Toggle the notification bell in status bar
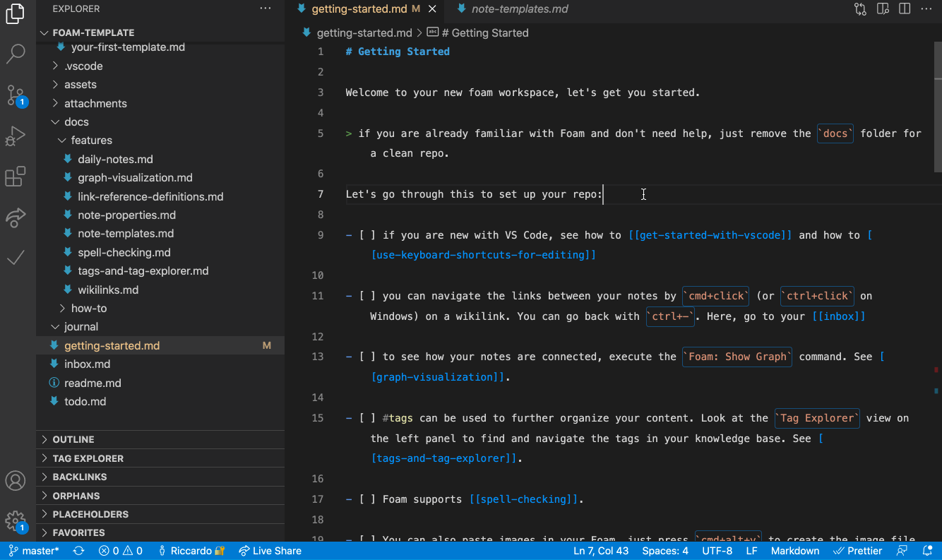942x560 pixels. (926, 550)
